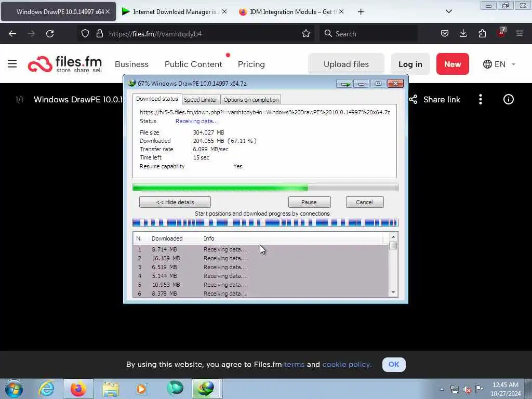
Task: Open the Pocket save icon
Action: [x=445, y=34]
